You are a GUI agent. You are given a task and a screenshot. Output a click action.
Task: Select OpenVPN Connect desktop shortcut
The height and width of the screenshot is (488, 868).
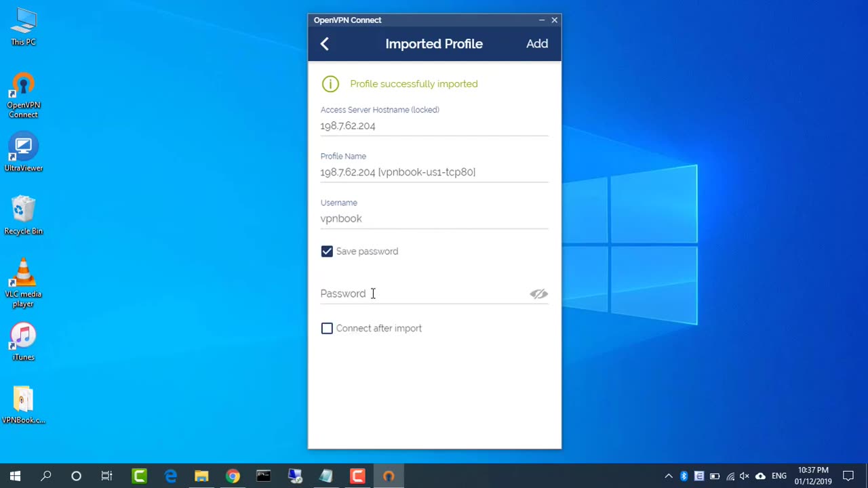23,95
